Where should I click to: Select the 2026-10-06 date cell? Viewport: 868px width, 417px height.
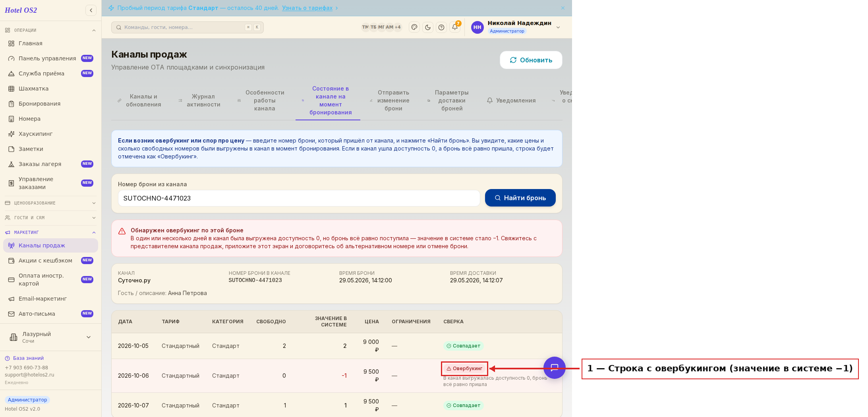(x=133, y=376)
